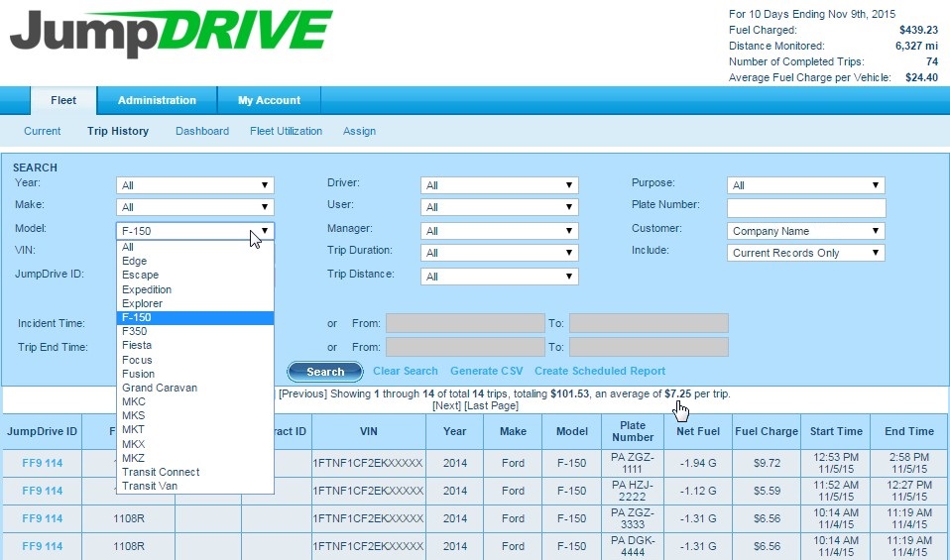This screenshot has height=560, width=950.
Task: Open the Assign page
Action: pos(359,131)
